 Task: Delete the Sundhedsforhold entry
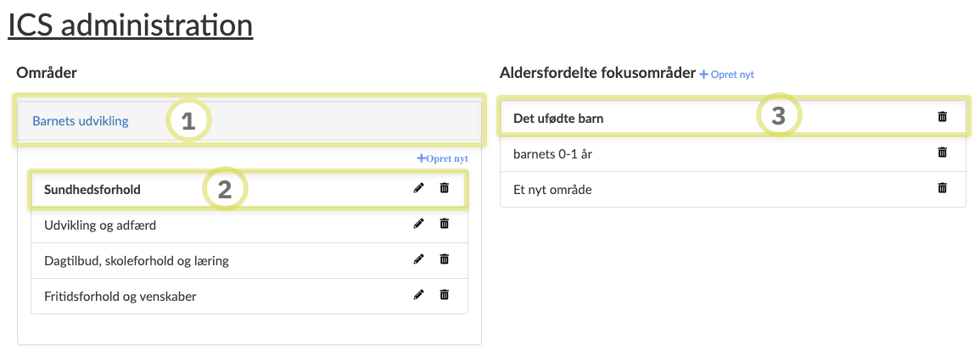point(444,188)
